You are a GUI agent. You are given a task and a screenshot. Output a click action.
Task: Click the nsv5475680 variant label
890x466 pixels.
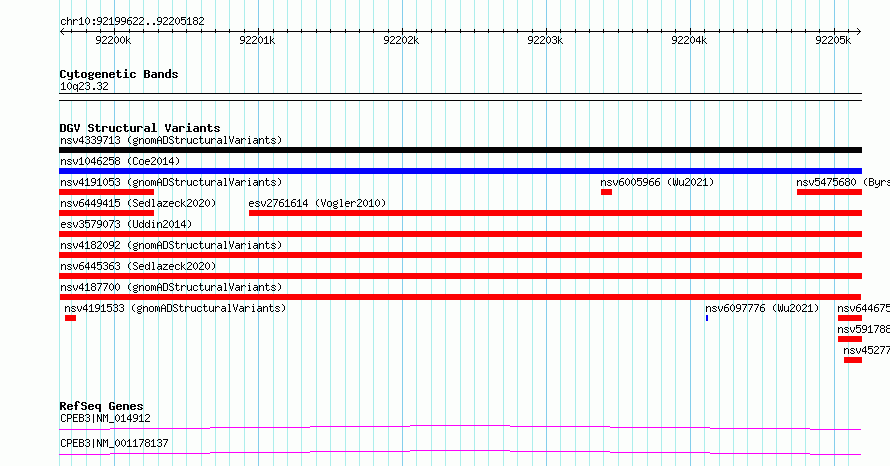(843, 182)
